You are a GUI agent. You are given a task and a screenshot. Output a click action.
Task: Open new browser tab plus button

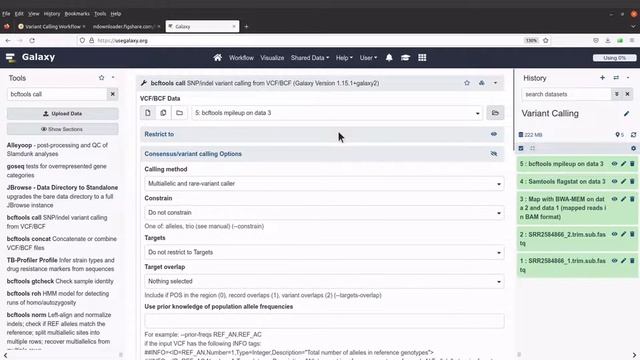pos(246,27)
